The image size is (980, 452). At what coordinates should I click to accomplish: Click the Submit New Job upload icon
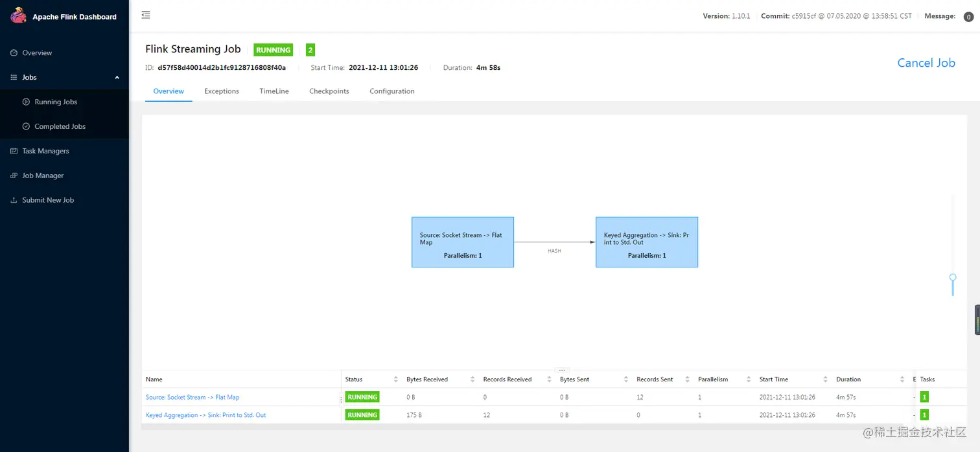point(14,201)
